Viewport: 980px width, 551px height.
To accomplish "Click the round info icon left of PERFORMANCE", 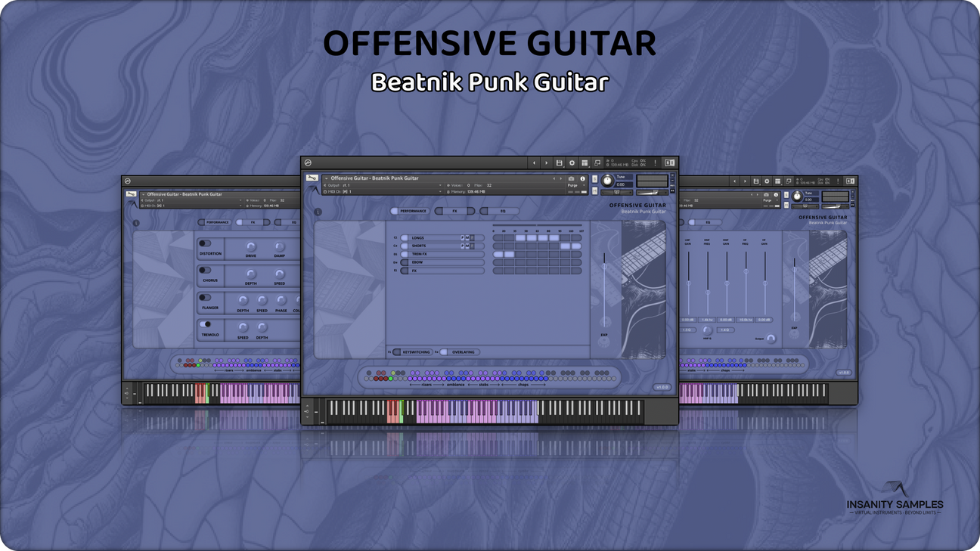I will pos(318,212).
